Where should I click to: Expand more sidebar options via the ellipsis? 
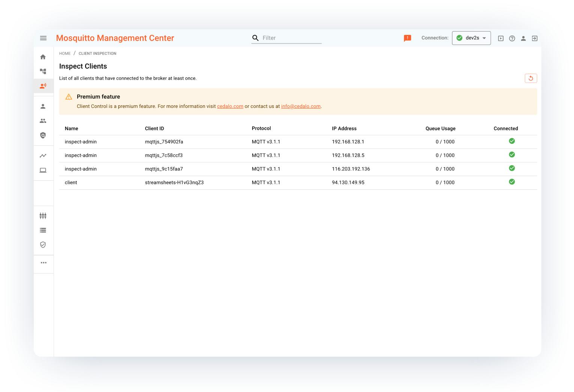pos(43,263)
